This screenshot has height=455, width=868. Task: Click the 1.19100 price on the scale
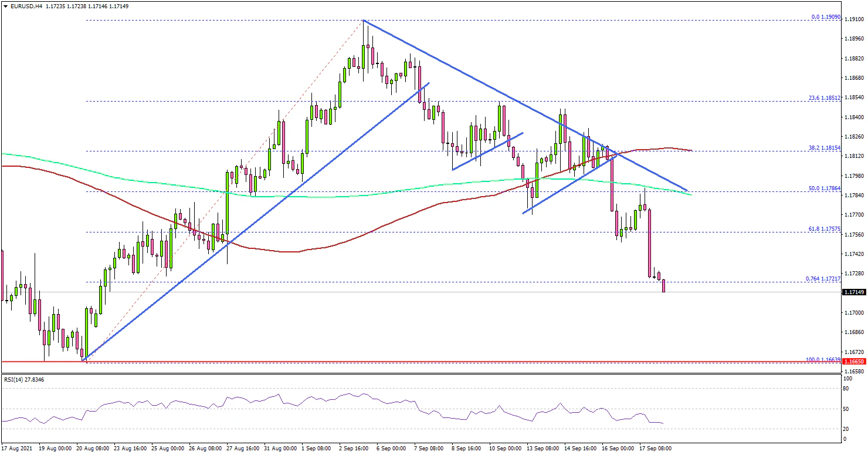tap(853, 19)
